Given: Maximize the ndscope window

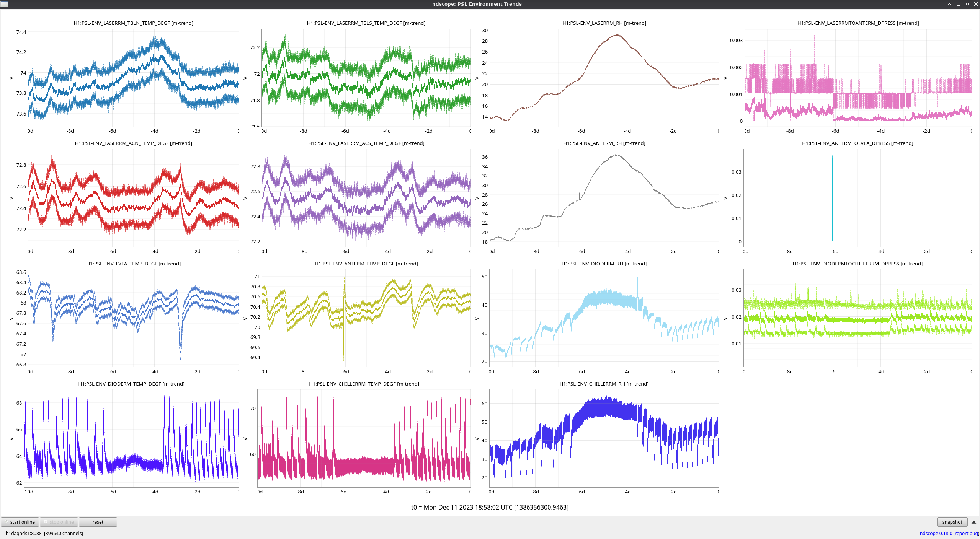Looking at the screenshot, I should (967, 4).
